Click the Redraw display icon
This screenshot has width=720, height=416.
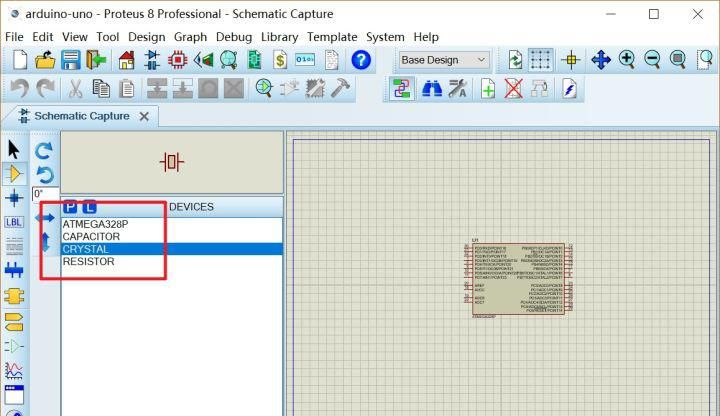[x=515, y=60]
